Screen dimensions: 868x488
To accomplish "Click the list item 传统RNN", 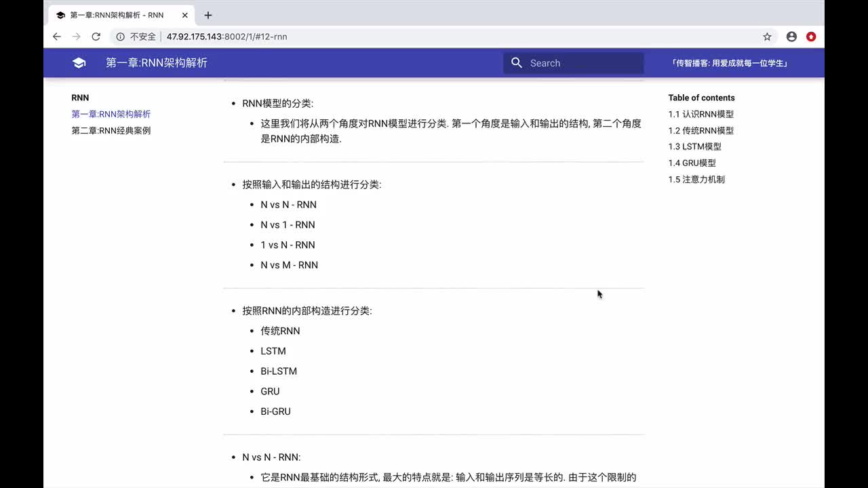I will 280,331.
